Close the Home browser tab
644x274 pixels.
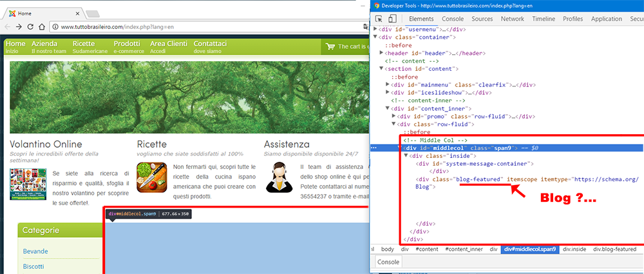(x=77, y=13)
